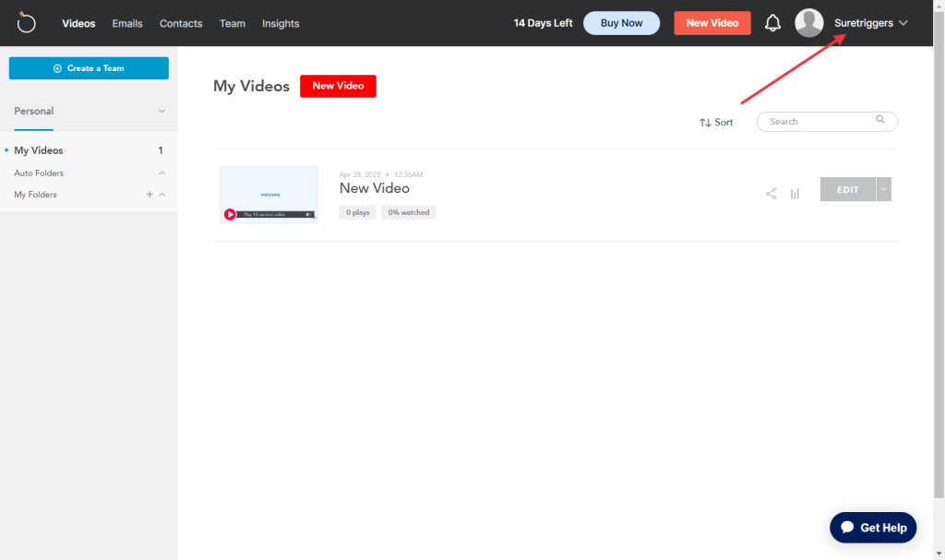Open the Get Help chat widget
The height and width of the screenshot is (560, 945).
click(x=873, y=528)
